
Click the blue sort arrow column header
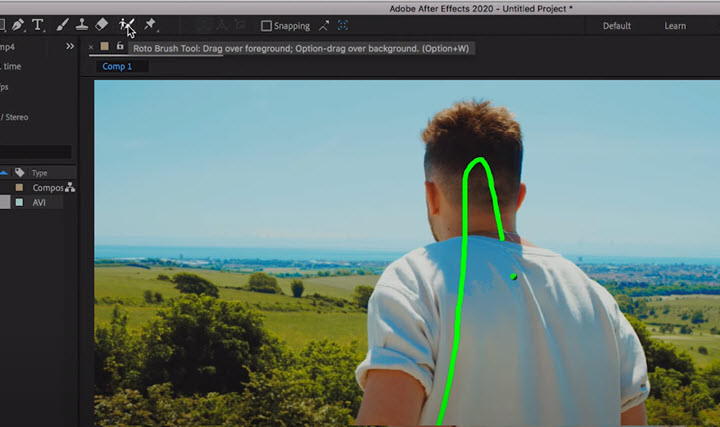(x=4, y=173)
